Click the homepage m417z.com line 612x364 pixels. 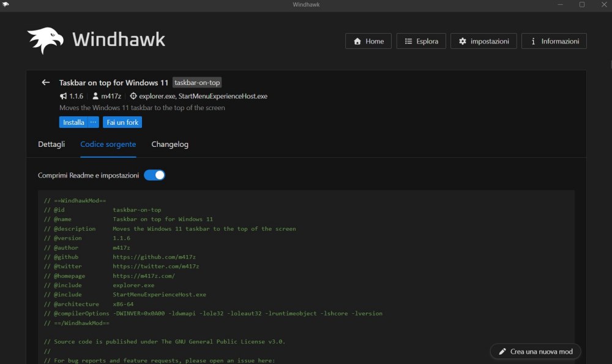[x=110, y=276]
